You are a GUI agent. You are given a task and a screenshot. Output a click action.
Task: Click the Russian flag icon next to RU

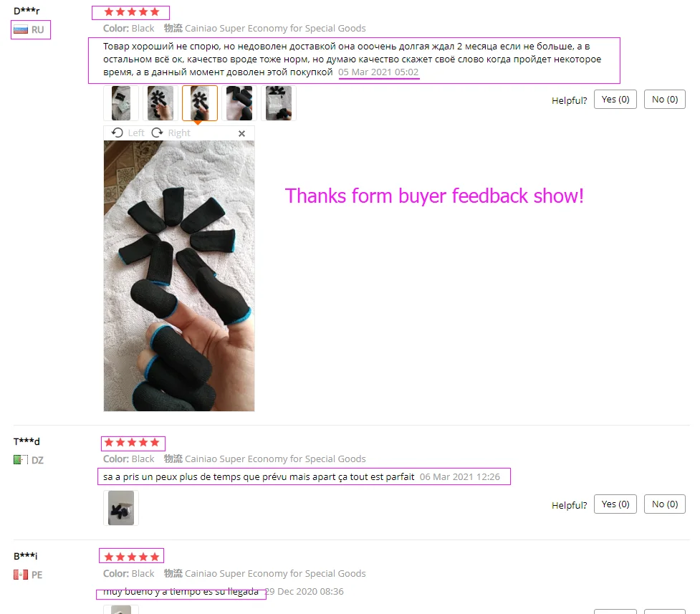point(21,30)
